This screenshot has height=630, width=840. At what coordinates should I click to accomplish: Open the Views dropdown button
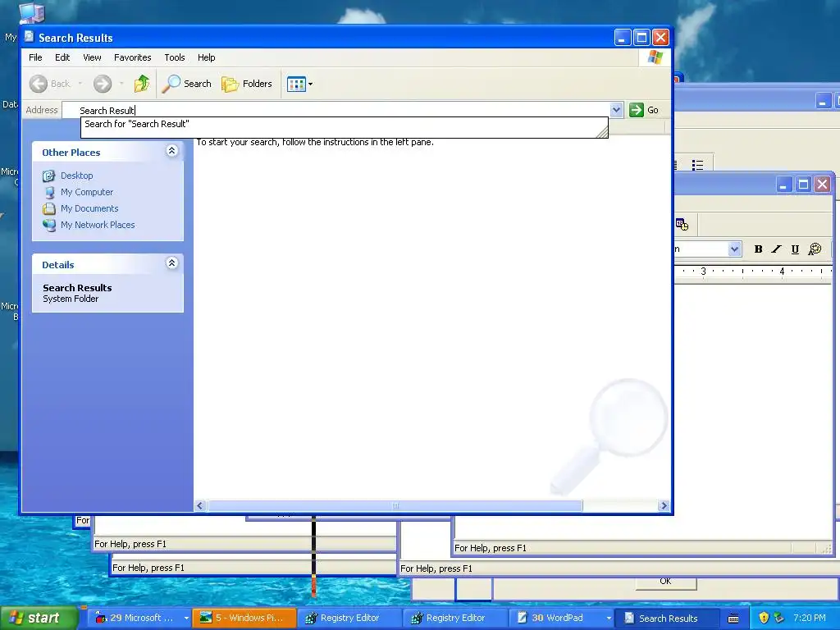[299, 84]
